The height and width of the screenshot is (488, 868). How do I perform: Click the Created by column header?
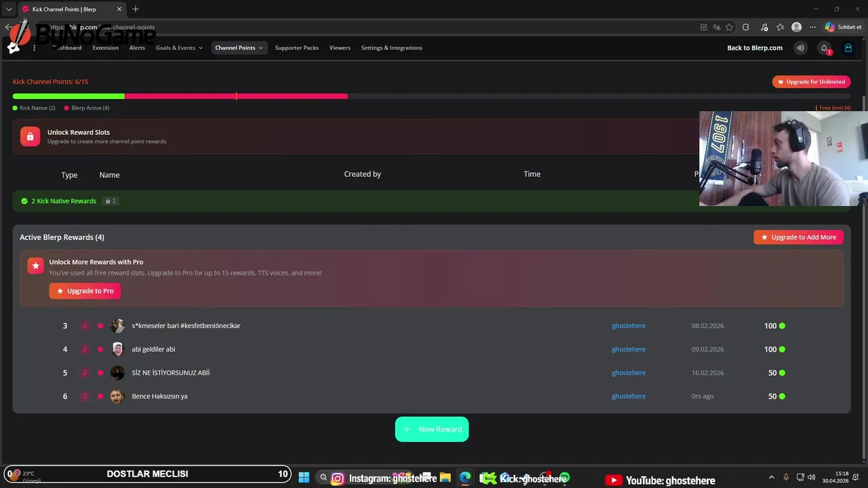(362, 174)
